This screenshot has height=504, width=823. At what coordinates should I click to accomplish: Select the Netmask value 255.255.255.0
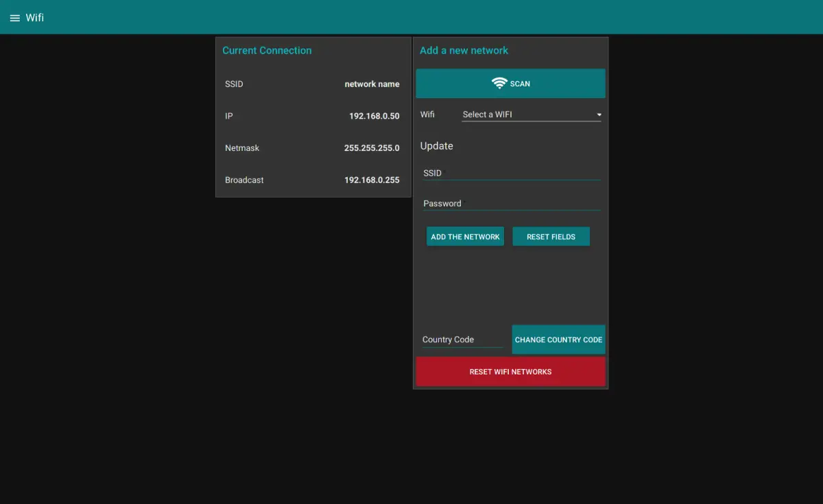pos(372,148)
